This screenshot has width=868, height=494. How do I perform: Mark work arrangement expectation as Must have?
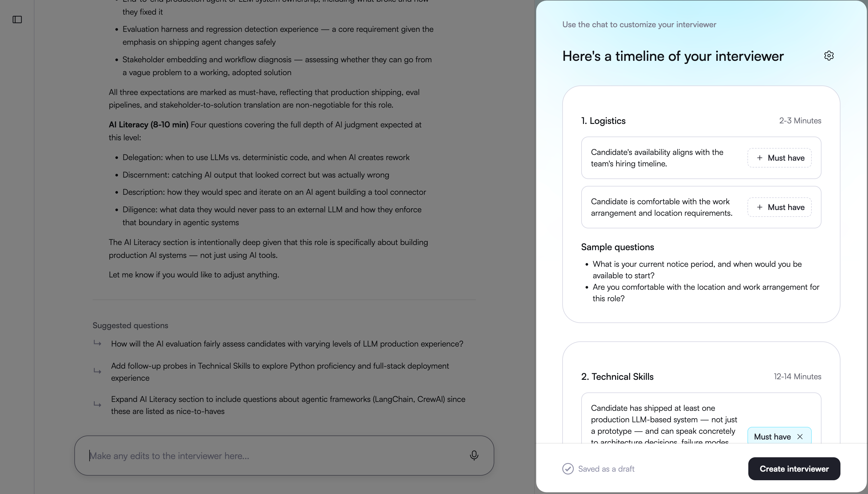tap(779, 207)
